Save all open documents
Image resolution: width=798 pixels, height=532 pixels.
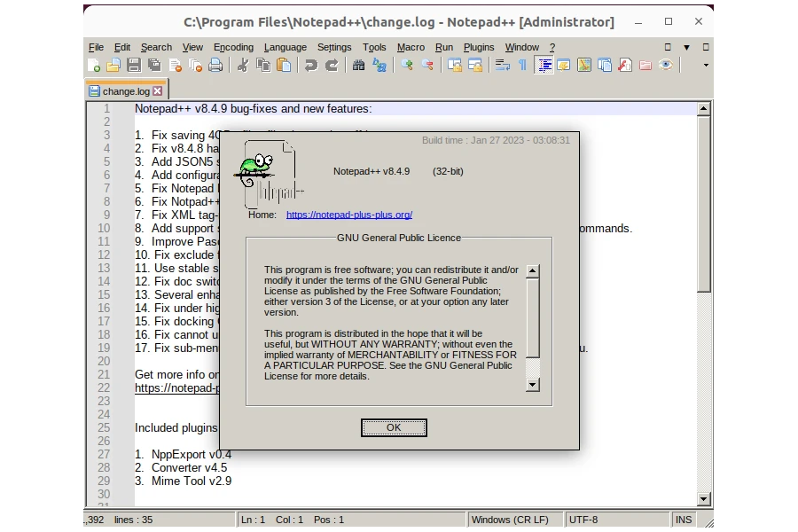pos(153,65)
